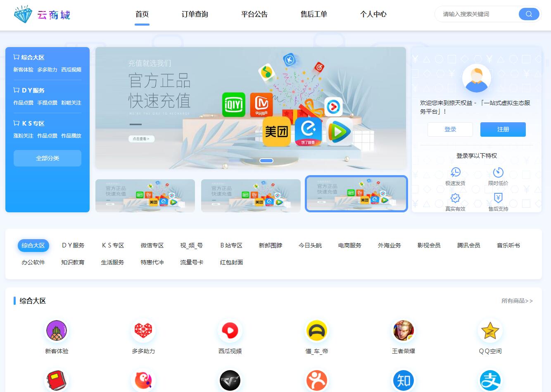
Task: Click the orange-purple bird product icon
Action: [x=143, y=380]
